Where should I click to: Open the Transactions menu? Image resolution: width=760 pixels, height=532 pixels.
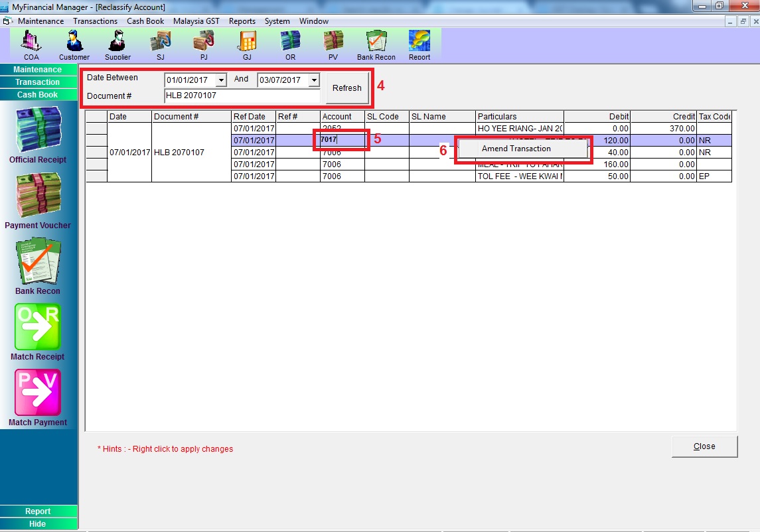95,21
